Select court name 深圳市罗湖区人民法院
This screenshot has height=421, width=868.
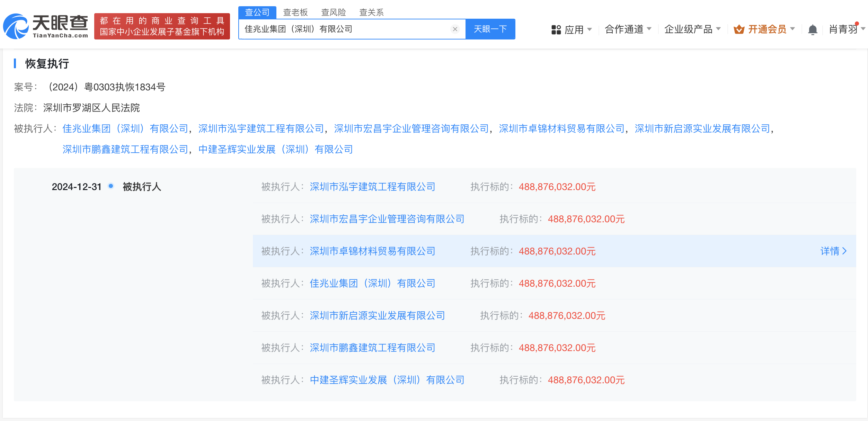tap(91, 108)
